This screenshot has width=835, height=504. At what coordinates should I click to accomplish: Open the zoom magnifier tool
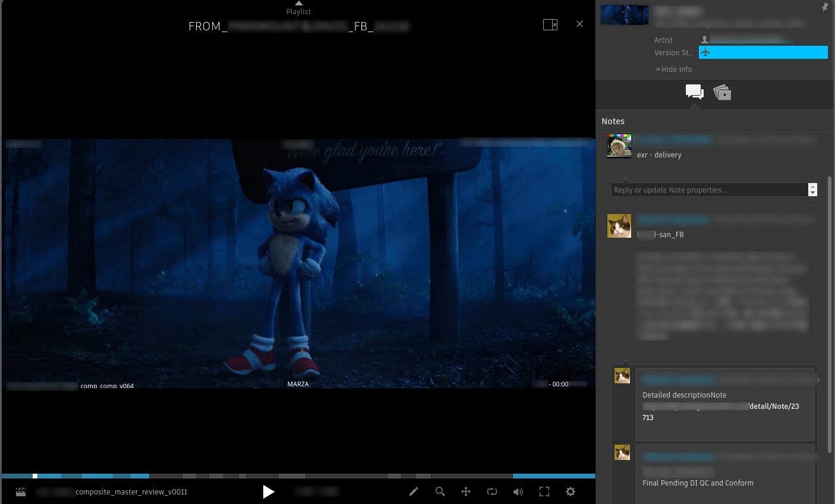coord(440,492)
